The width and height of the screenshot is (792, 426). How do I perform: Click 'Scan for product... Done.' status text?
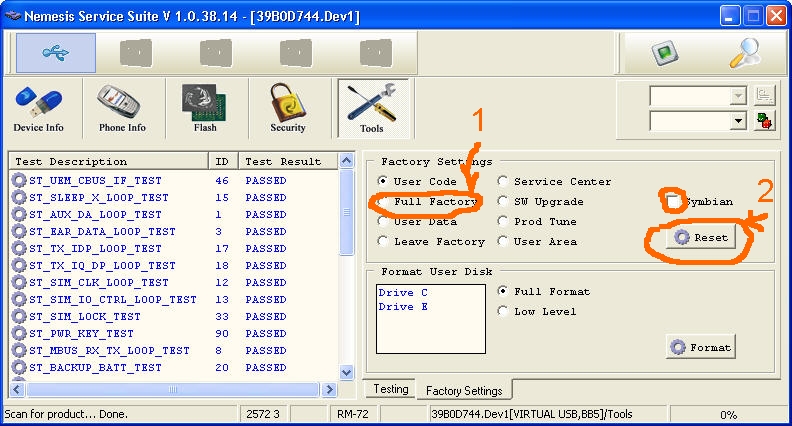click(x=66, y=414)
